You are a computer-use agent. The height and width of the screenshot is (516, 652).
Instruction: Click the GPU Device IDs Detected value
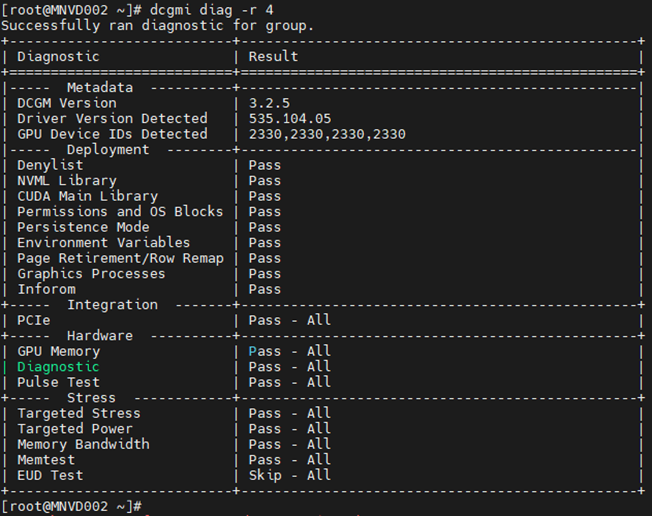click(327, 134)
